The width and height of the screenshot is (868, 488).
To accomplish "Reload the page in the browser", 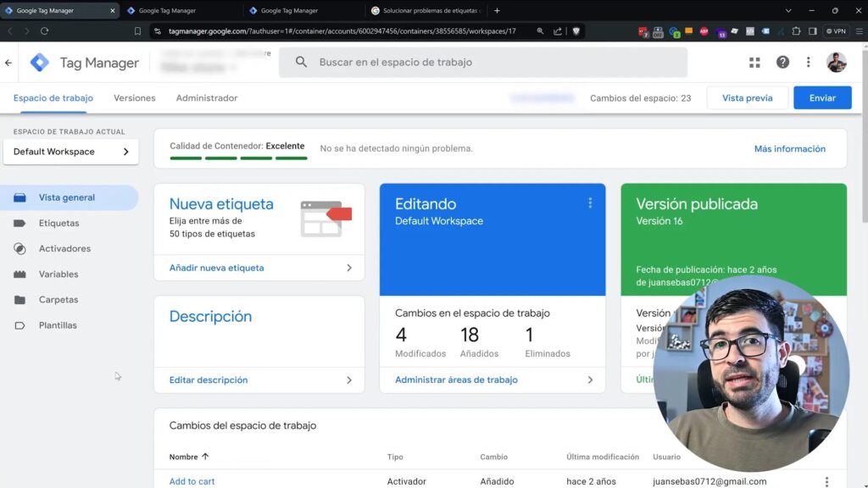I will click(44, 31).
